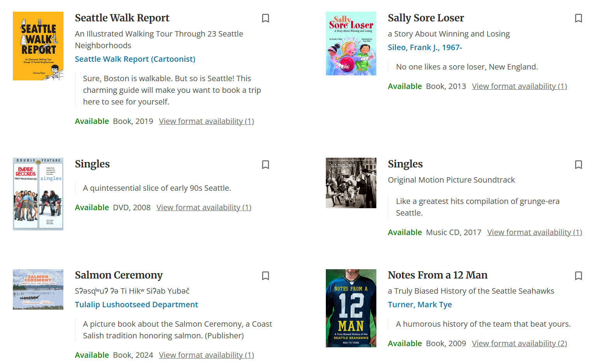Click the Singles DVD double feature cover

pos(38,194)
